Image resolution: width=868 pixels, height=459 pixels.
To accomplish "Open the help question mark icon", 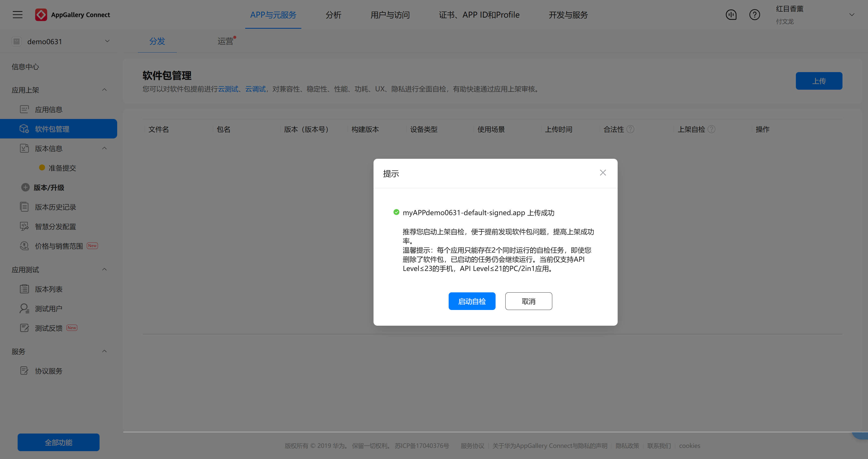I will [x=754, y=15].
